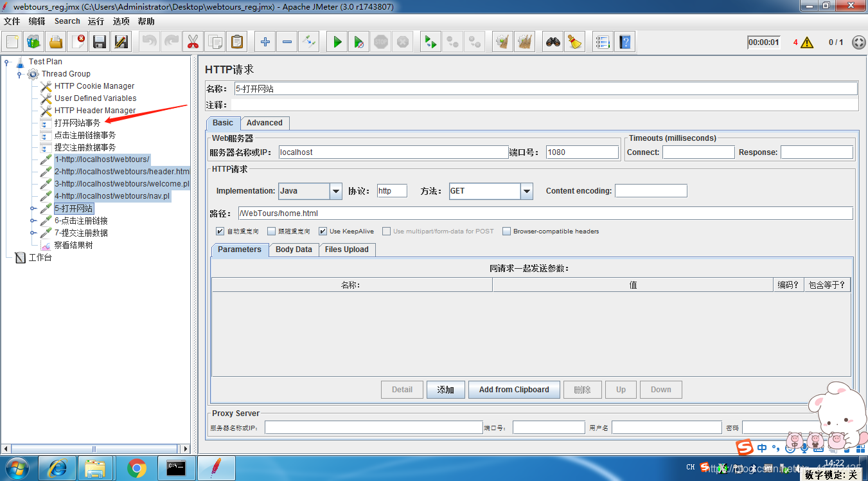Select 打开网站事务 in tree
The height and width of the screenshot is (481, 868).
pos(77,123)
